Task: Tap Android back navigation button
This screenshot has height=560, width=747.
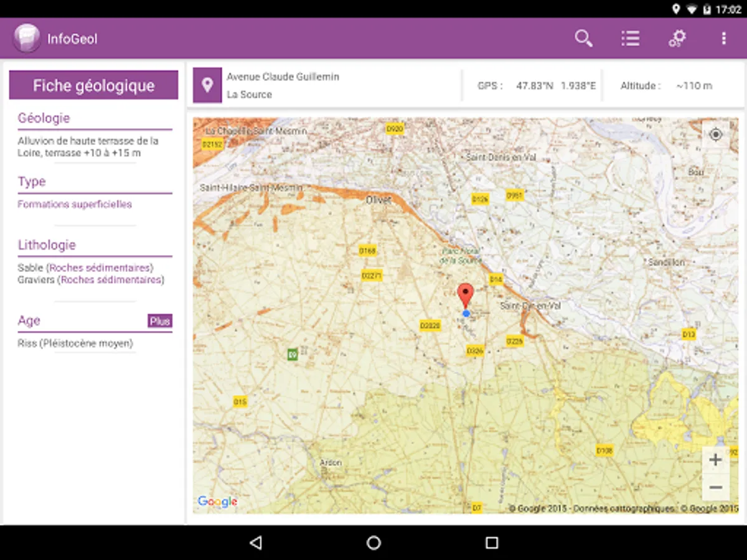Action: (x=255, y=543)
